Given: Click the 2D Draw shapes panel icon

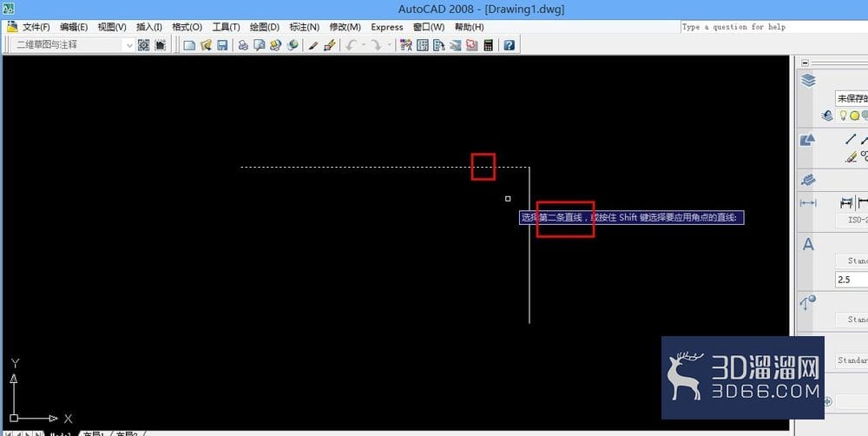Looking at the screenshot, I should pyautogui.click(x=807, y=140).
